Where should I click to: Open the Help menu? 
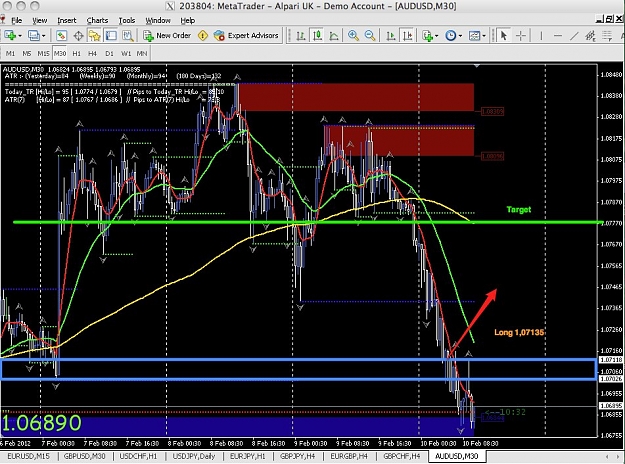click(187, 20)
